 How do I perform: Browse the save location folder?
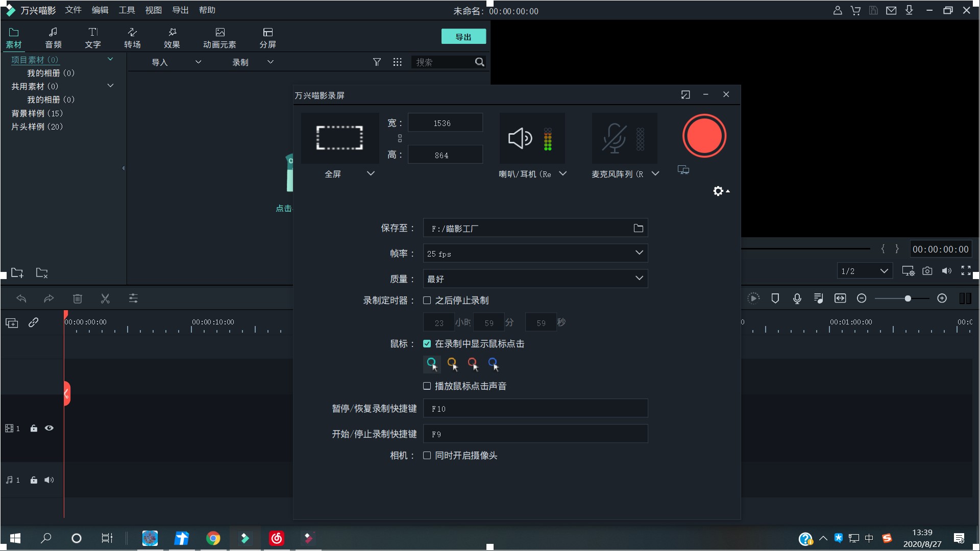[638, 228]
